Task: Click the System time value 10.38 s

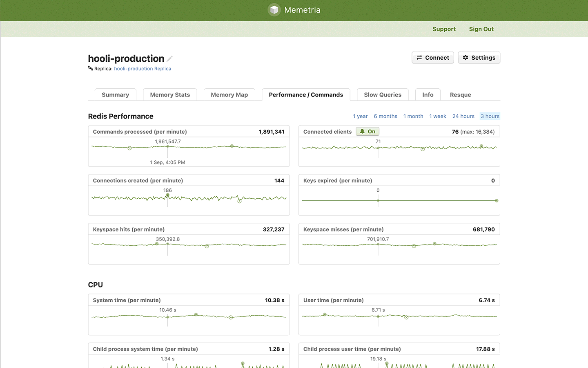Action: pos(275,300)
